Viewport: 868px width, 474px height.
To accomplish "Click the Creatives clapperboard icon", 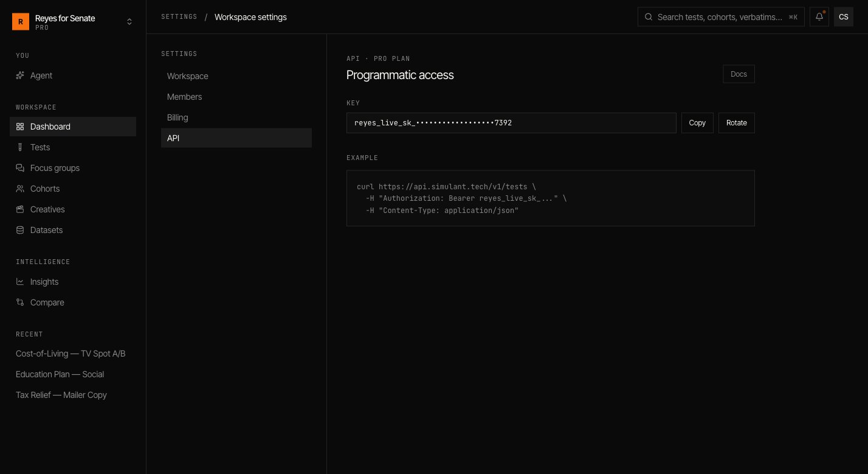I will click(20, 209).
